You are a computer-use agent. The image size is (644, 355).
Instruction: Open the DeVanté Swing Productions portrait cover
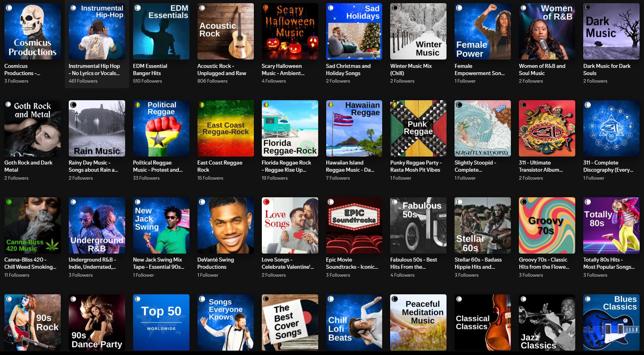225,225
